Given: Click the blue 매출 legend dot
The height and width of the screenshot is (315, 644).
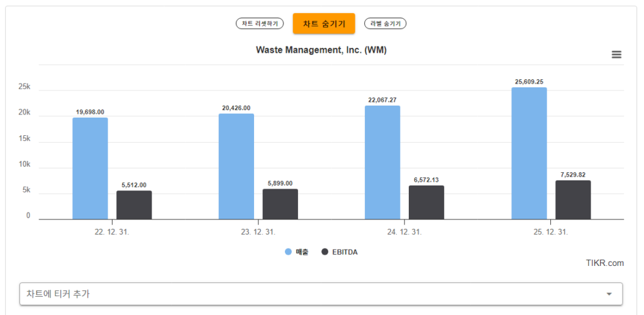Looking at the screenshot, I should point(288,252).
